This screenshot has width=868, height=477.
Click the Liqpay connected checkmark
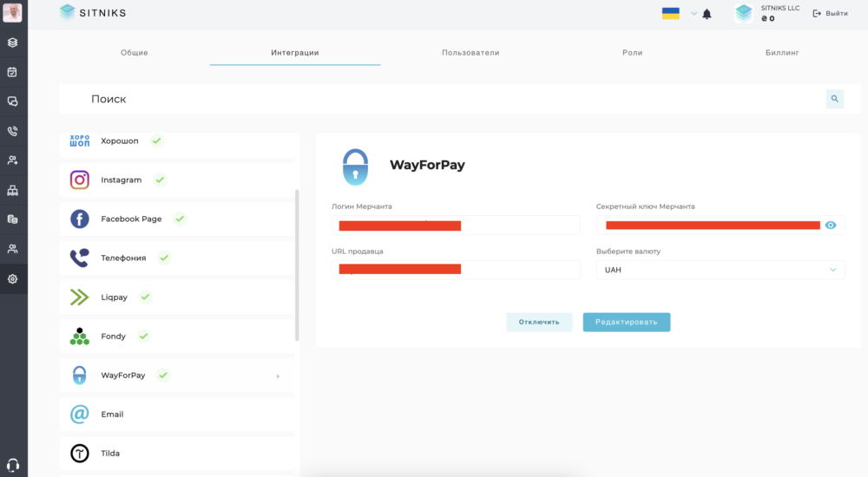point(146,297)
